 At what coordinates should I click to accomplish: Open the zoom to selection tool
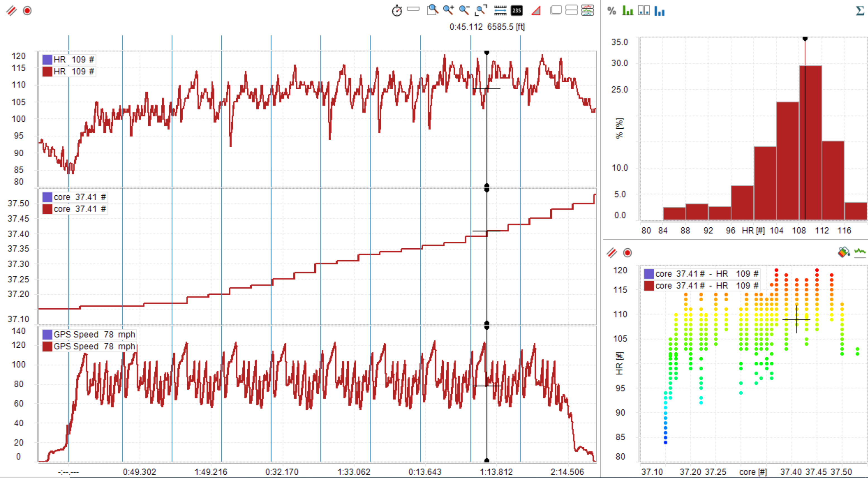(432, 11)
